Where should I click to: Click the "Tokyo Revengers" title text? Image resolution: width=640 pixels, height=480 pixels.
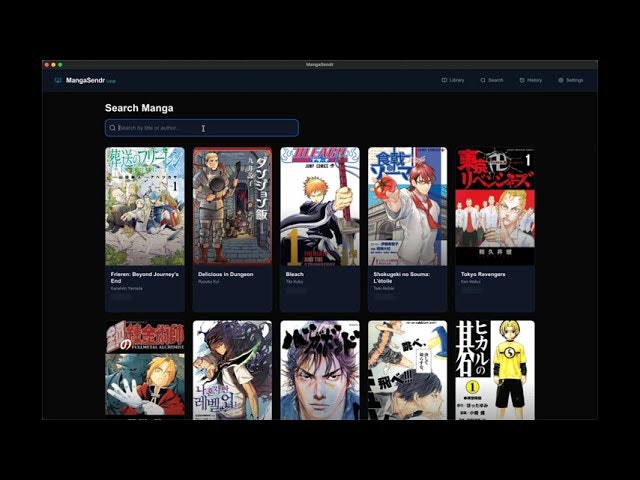[483, 274]
